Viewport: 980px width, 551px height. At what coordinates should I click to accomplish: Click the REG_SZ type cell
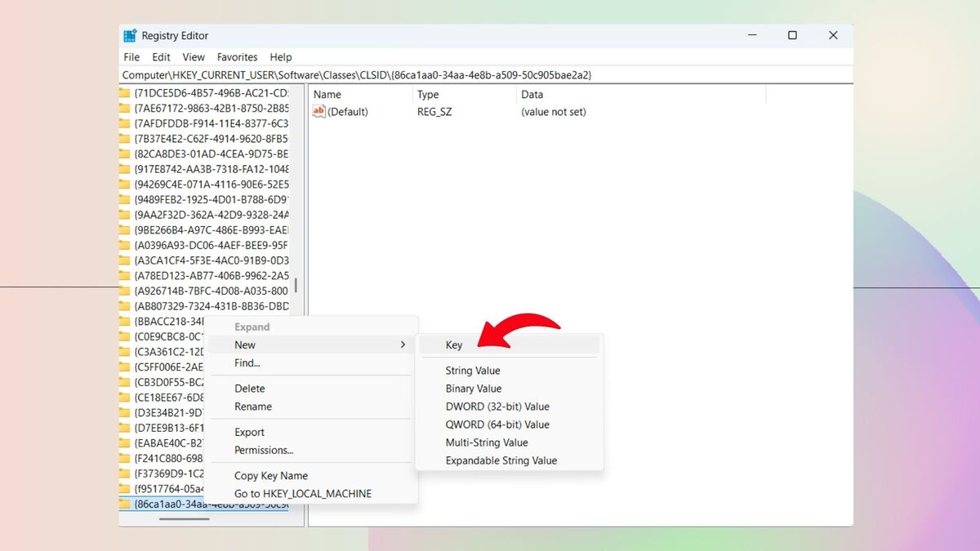(434, 112)
